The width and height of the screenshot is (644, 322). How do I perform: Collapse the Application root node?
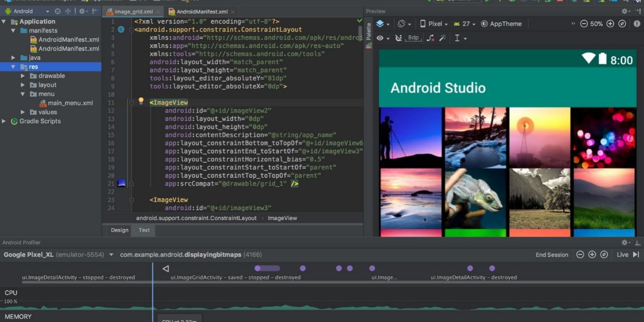pos(4,21)
